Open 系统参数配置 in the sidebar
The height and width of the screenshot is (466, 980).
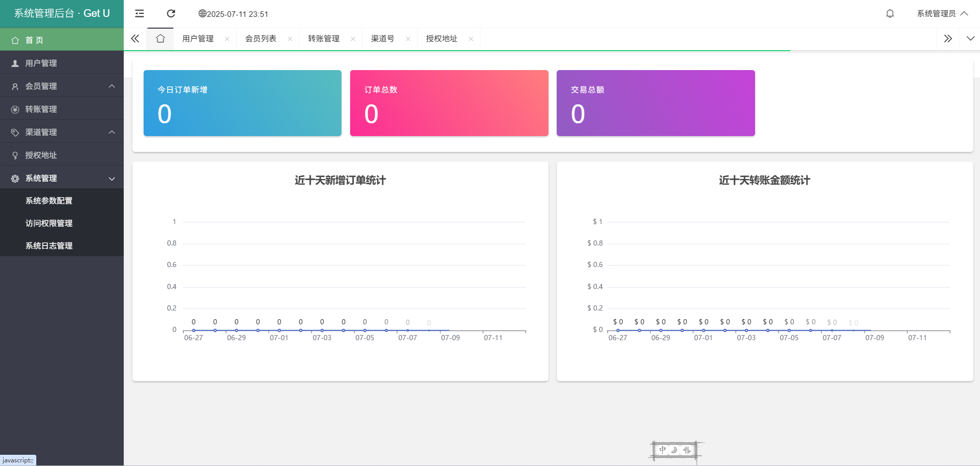(x=49, y=201)
